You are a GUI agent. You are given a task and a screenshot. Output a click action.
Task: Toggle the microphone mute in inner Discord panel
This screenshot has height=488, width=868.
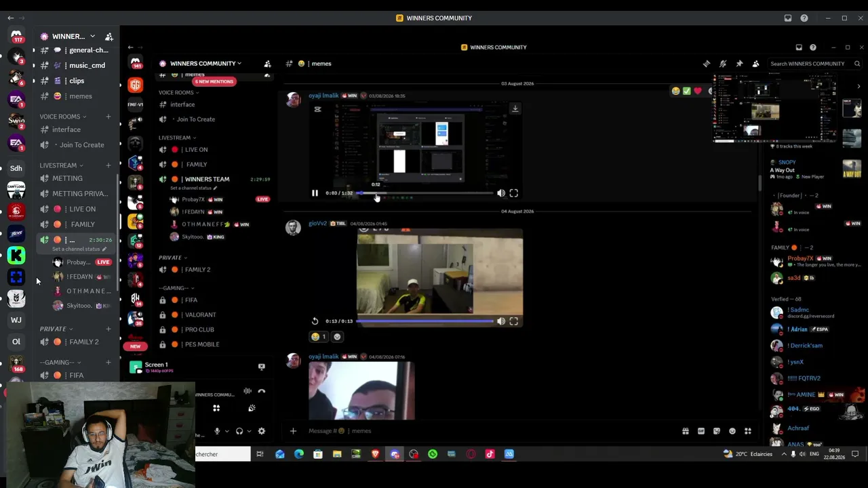coord(217,431)
